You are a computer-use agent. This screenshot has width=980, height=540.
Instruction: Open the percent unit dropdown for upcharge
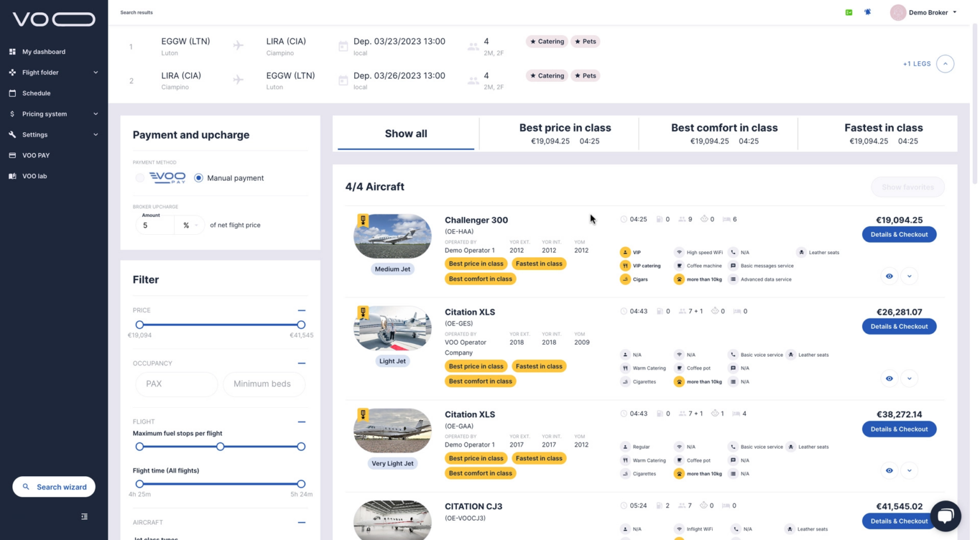pyautogui.click(x=190, y=225)
